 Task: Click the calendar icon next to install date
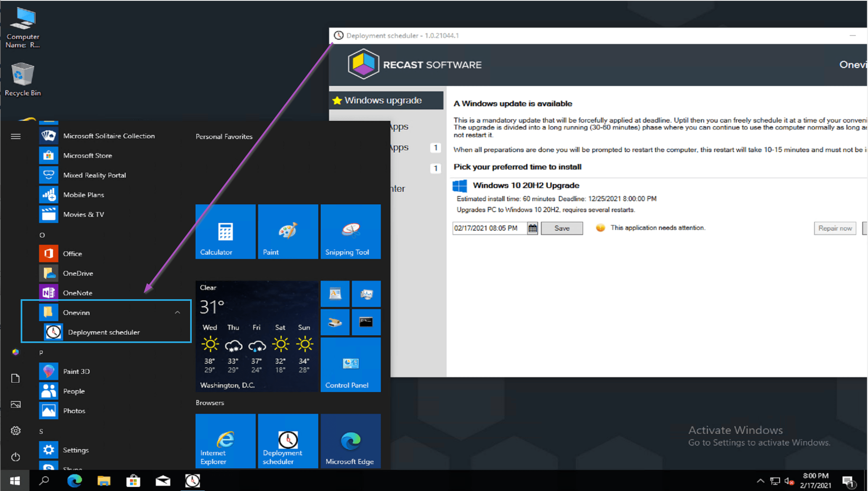pos(532,228)
